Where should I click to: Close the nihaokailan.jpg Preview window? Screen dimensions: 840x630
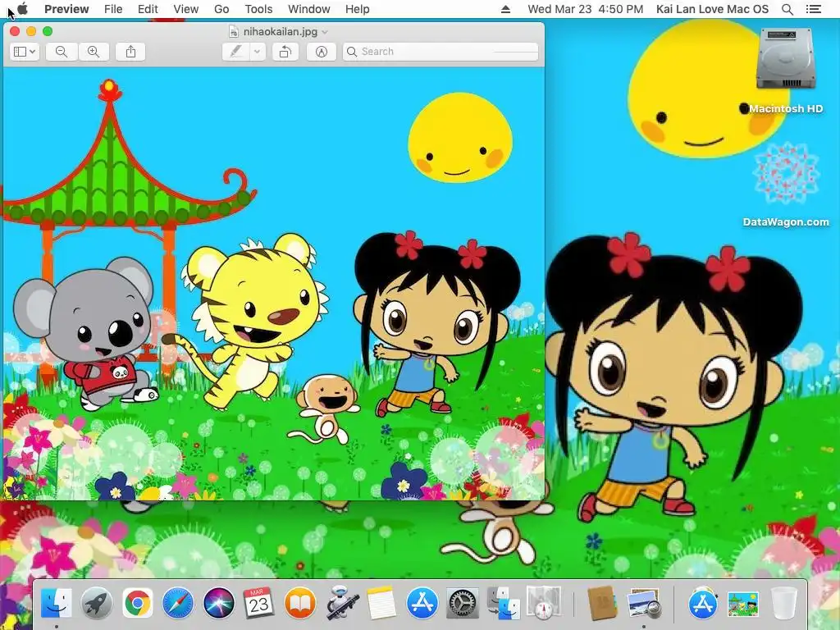[15, 31]
